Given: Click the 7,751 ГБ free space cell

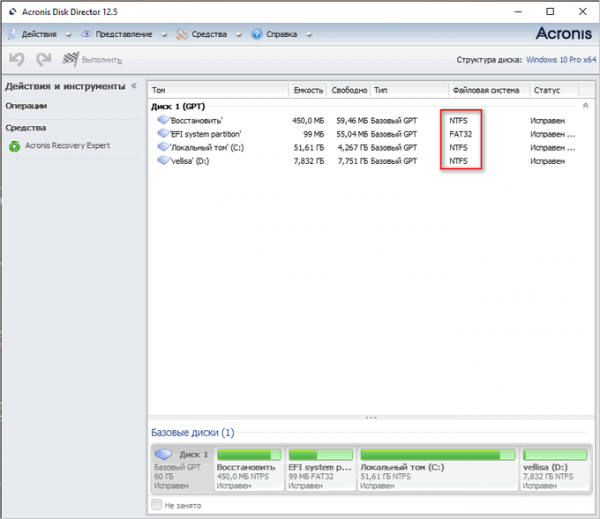Looking at the screenshot, I should click(352, 161).
